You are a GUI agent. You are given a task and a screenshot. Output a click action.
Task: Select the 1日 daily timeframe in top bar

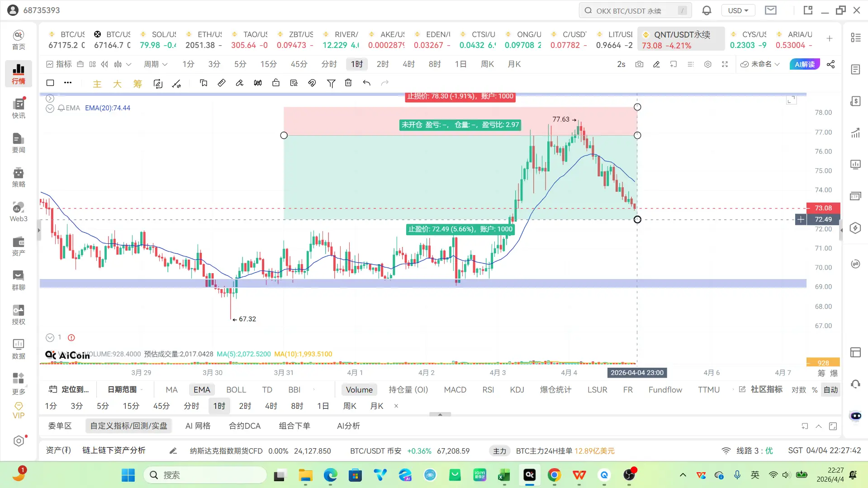tap(460, 64)
